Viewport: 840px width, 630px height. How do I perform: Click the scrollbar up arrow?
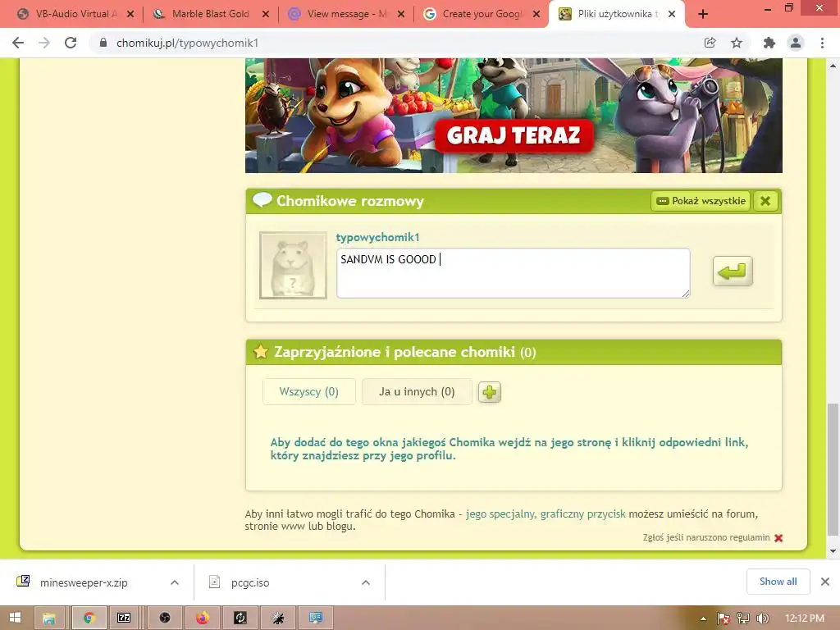[x=833, y=66]
